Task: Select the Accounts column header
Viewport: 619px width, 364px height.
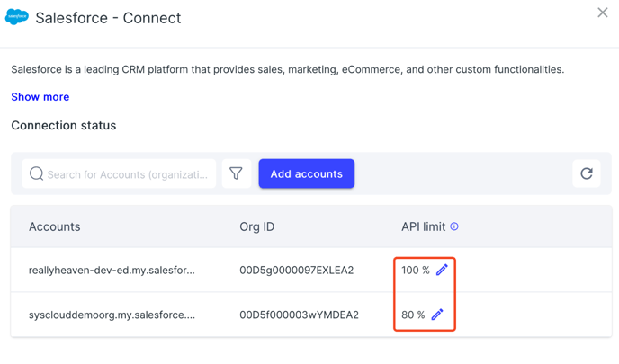Action: 55,226
